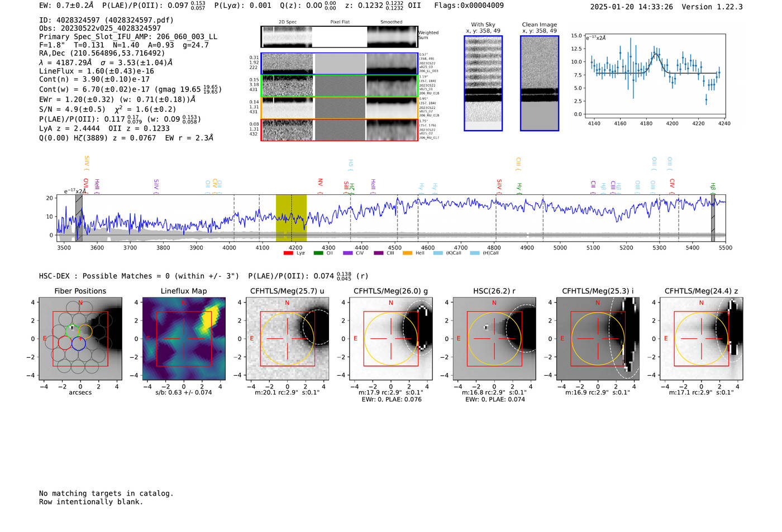Click the arcsecs axis label under Fiber Positions

(x=80, y=392)
